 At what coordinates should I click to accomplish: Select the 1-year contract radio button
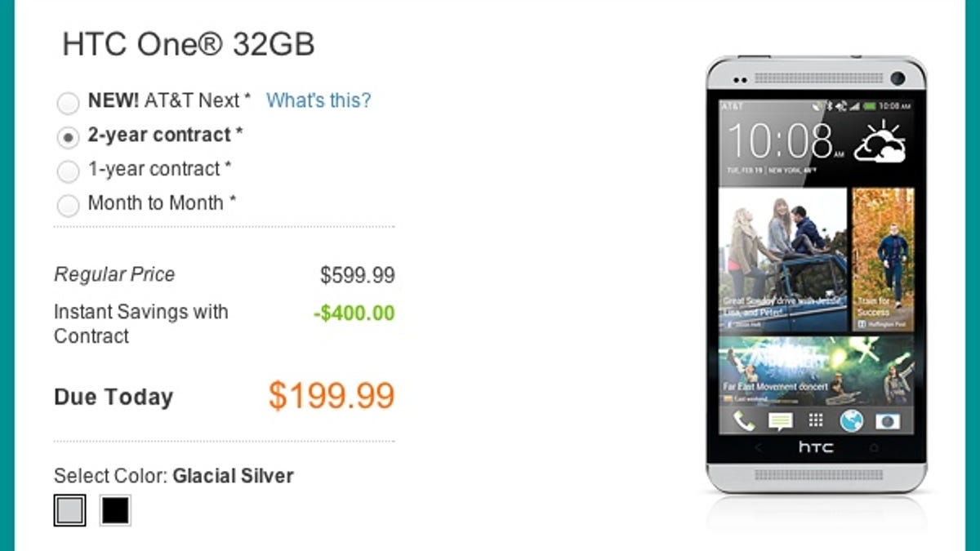coord(69,171)
